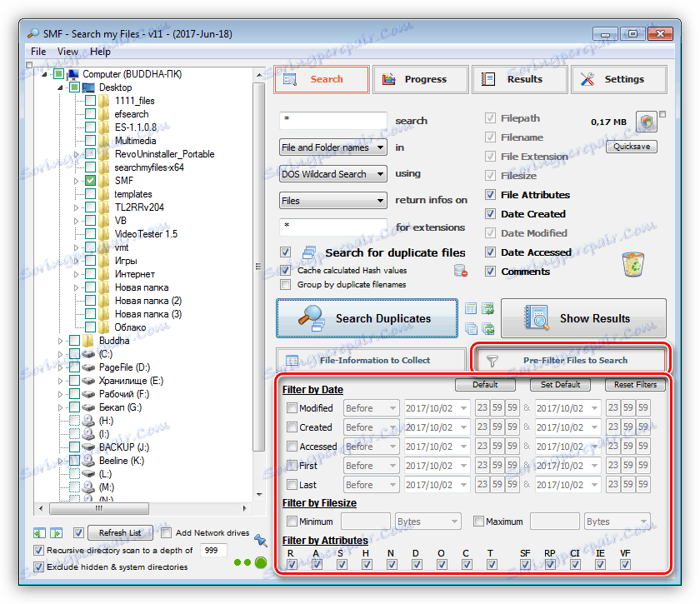Click the duplicate files icon beside Search for duplicate files
This screenshot has width=700, height=604.
pos(309,252)
